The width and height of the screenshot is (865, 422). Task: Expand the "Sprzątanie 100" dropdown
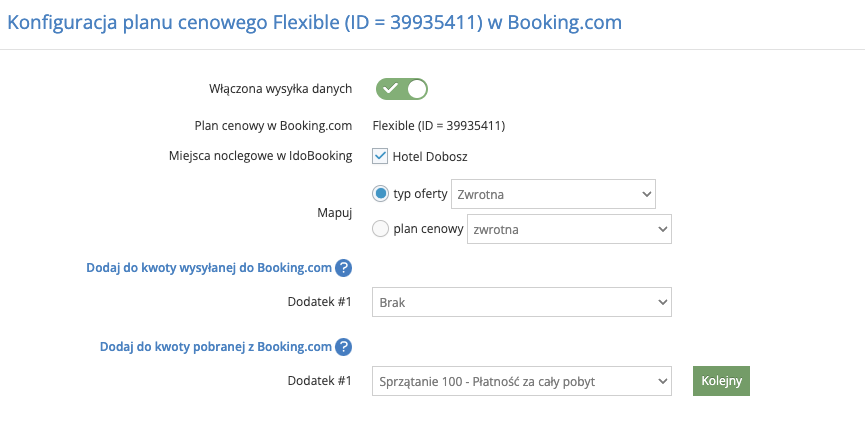click(522, 381)
